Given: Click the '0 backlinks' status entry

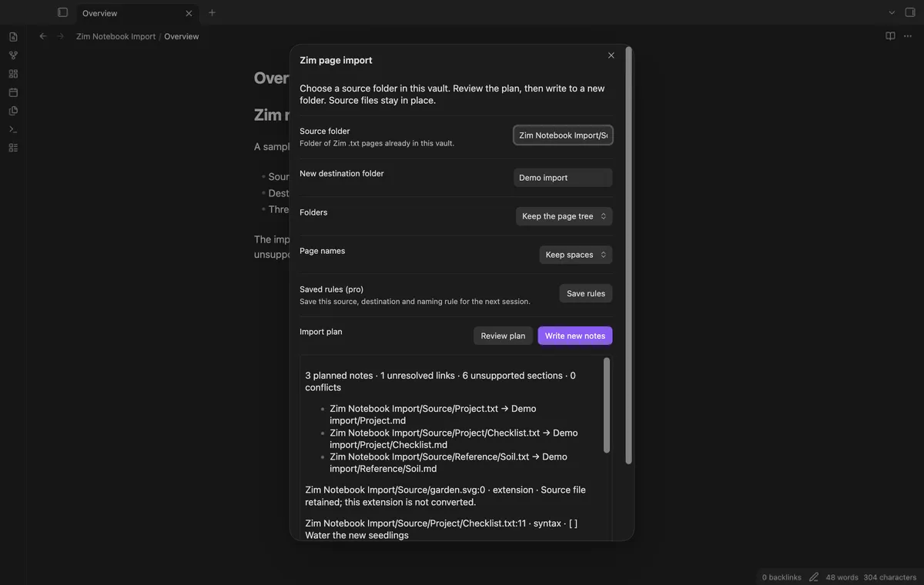Looking at the screenshot, I should point(782,577).
